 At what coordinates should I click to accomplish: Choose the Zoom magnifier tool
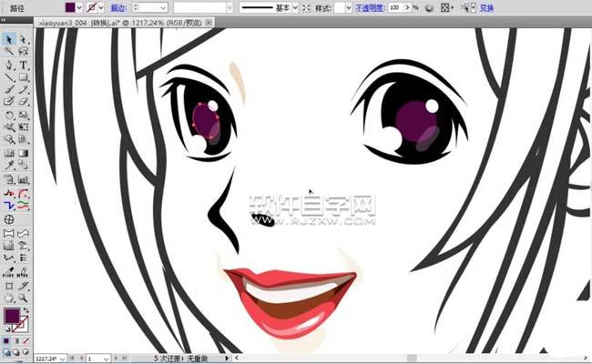pyautogui.click(x=24, y=298)
